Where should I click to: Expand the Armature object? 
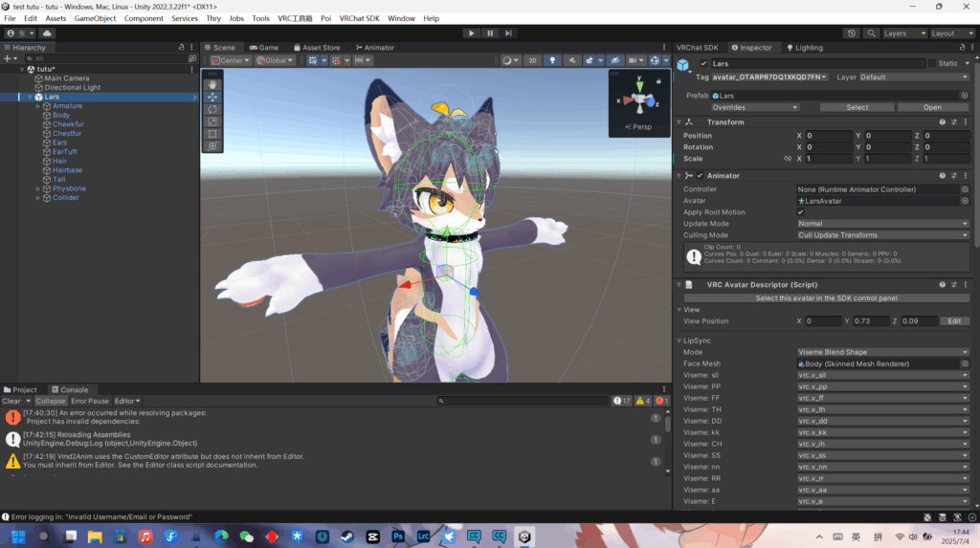(x=38, y=106)
